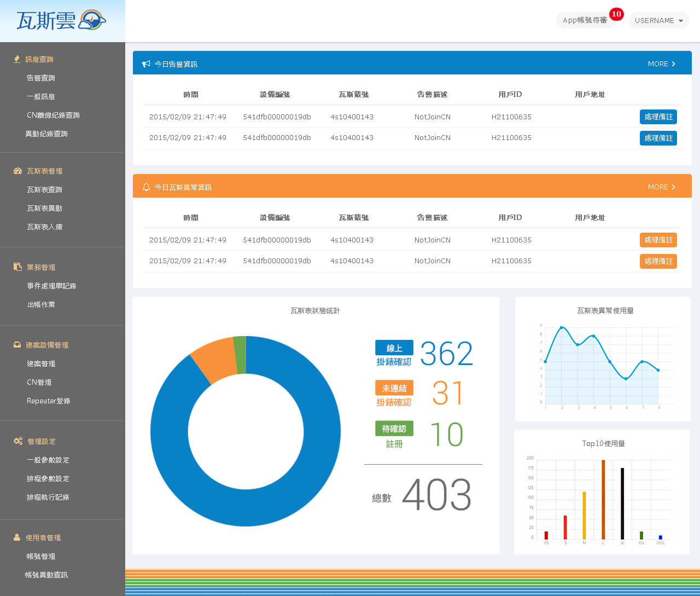The height and width of the screenshot is (596, 700).
Task: Expand MORE in the orange 今日瓦斯異常資訊 panel
Action: click(662, 187)
